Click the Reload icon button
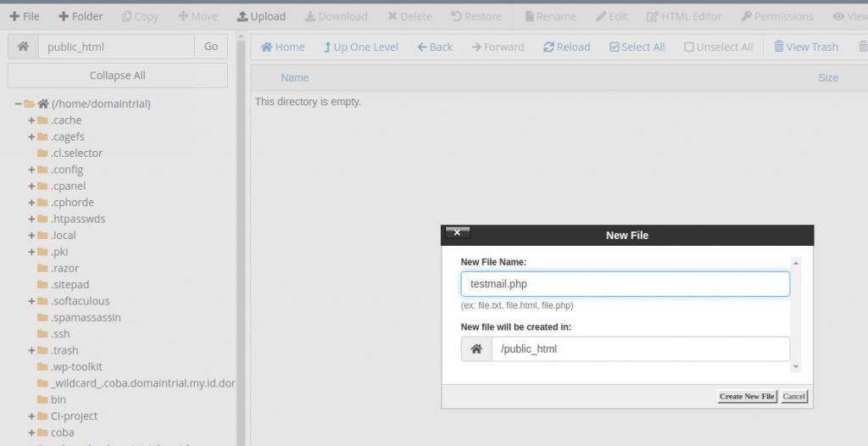 [566, 47]
